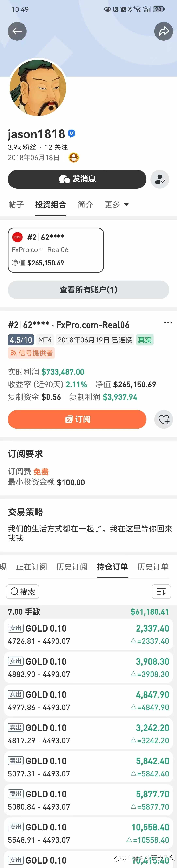
Task: Tap the sort/filter icon beside search
Action: click(161, 591)
